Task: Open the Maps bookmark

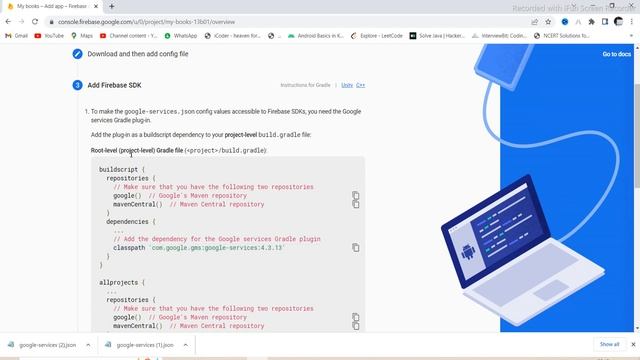Action: 82,36
